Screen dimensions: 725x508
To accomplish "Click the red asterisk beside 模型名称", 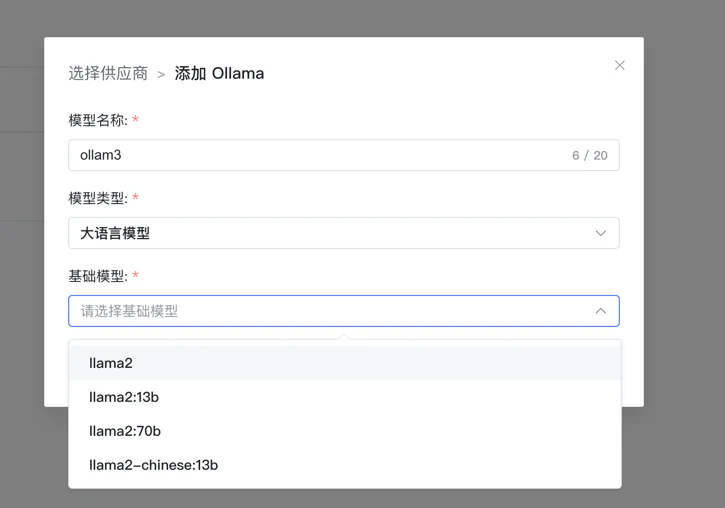I will coord(136,120).
